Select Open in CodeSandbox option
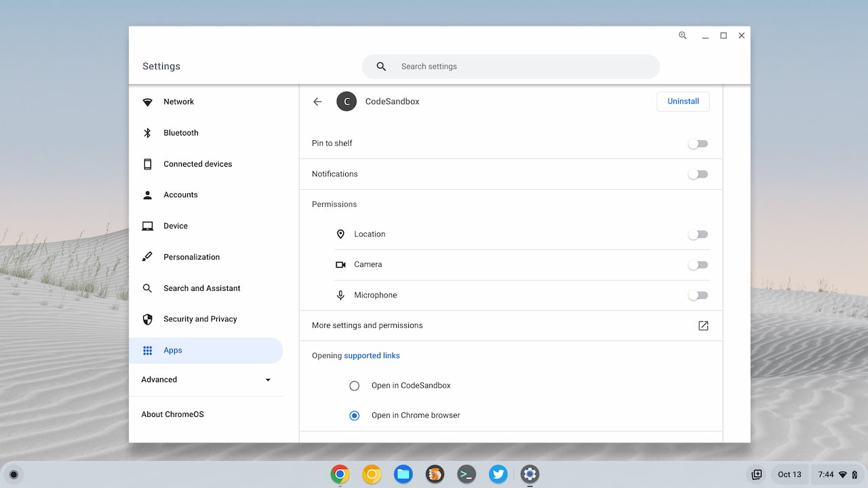868x488 pixels. [x=354, y=385]
